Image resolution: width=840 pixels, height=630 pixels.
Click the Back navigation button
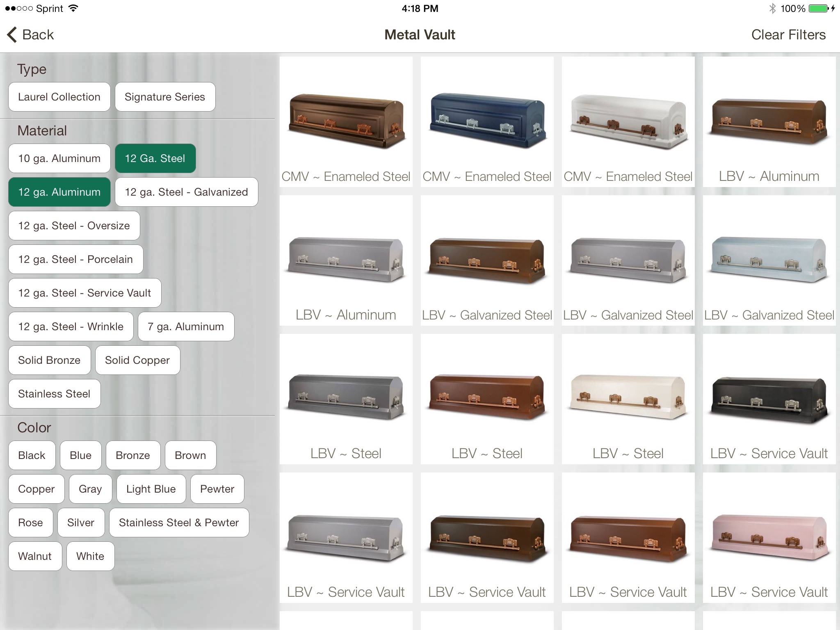(30, 34)
